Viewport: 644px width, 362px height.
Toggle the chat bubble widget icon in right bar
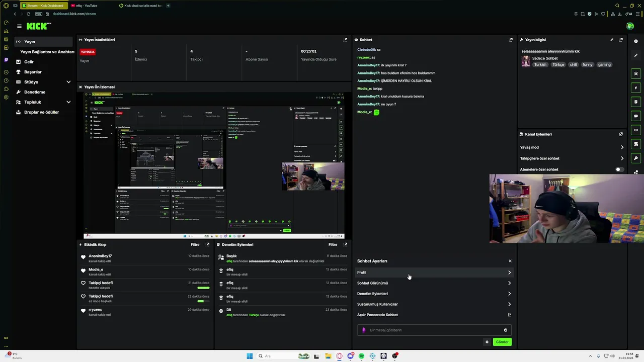coord(636,116)
